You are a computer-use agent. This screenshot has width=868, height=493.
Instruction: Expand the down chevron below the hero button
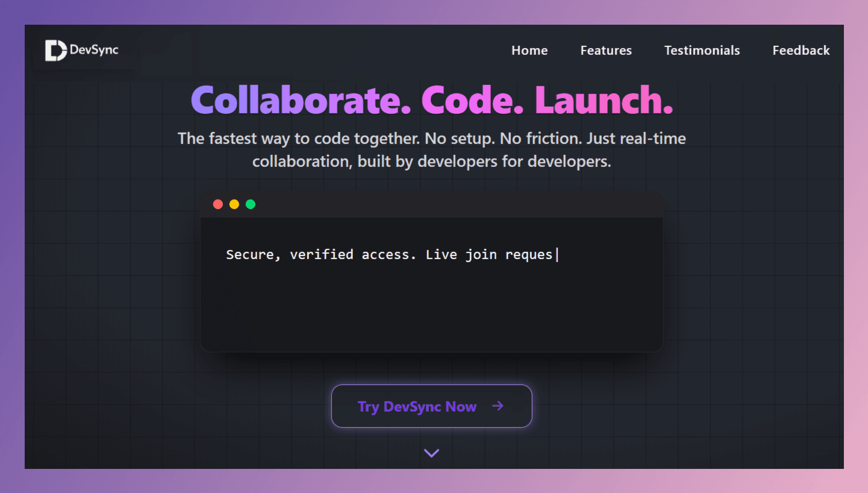tap(431, 453)
